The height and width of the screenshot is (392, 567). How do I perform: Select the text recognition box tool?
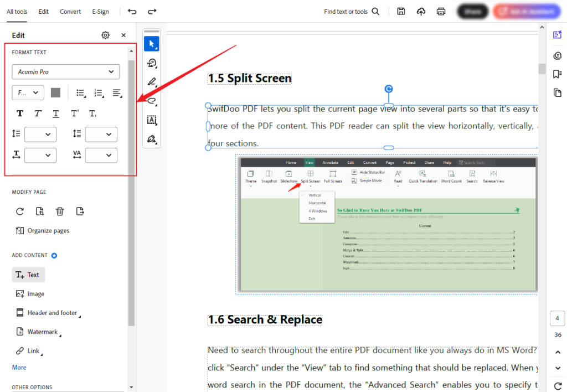click(x=151, y=120)
